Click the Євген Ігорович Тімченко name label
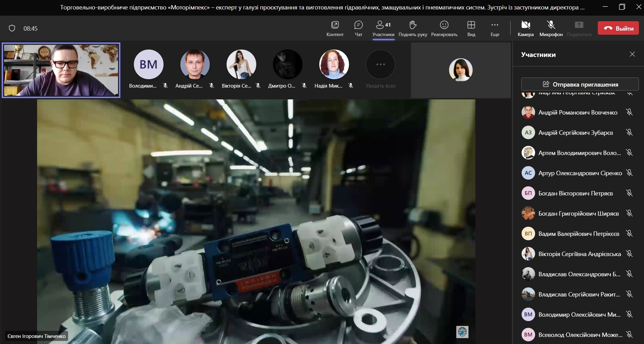Viewport: 644px width, 344px height. point(36,336)
